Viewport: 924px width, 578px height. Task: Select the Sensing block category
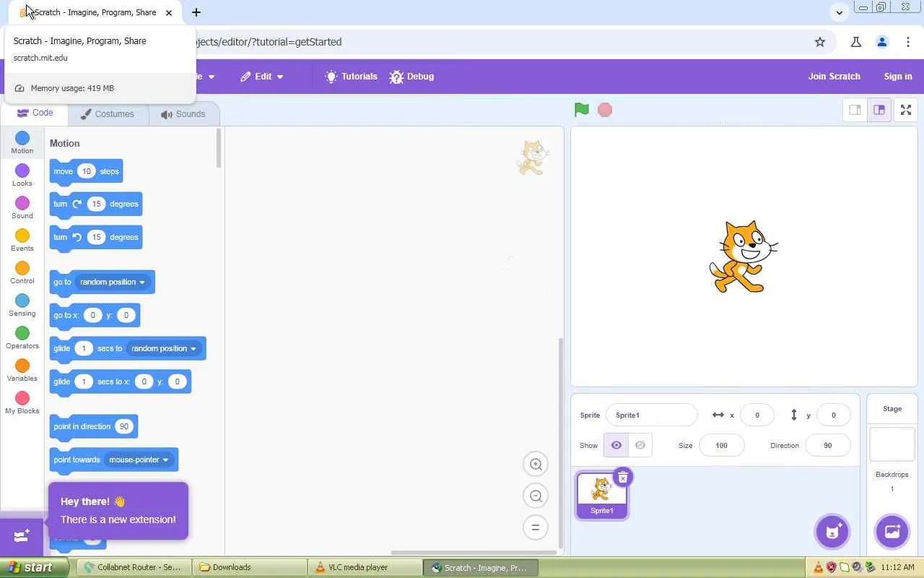tap(22, 305)
